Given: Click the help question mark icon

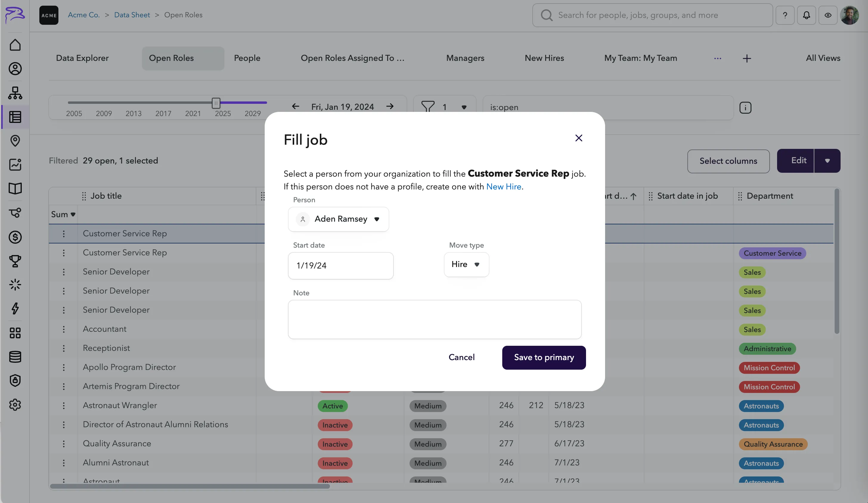Looking at the screenshot, I should (785, 15).
